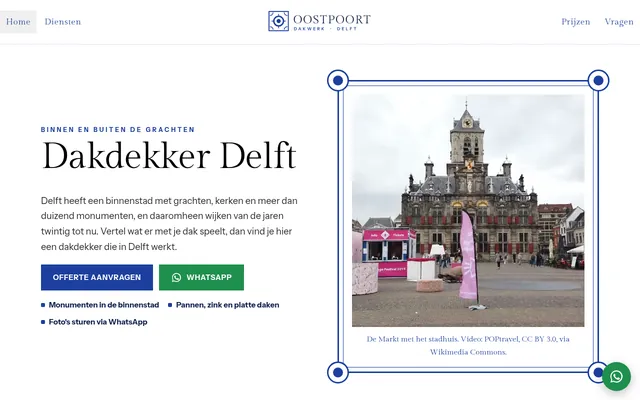640x400 pixels.
Task: Open the floating WhatsApp chat bubble
Action: click(616, 376)
